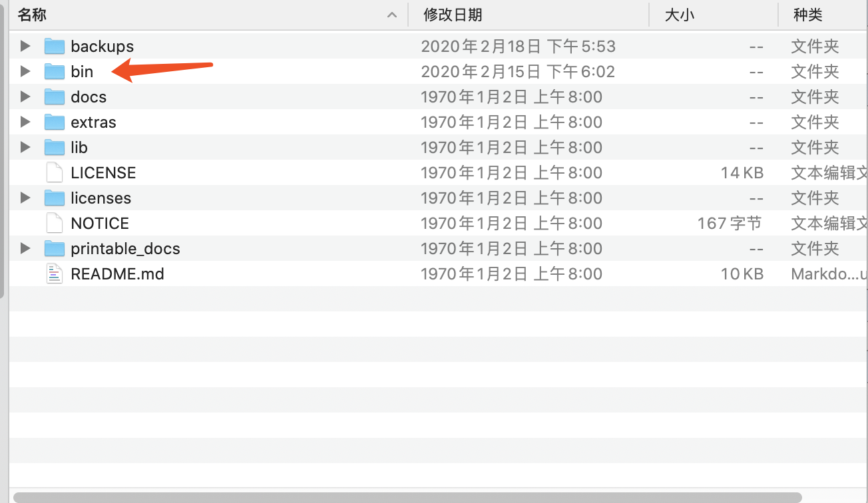Screen dimensions: 868x503
Task: Select the README.md file name
Action: 117,273
